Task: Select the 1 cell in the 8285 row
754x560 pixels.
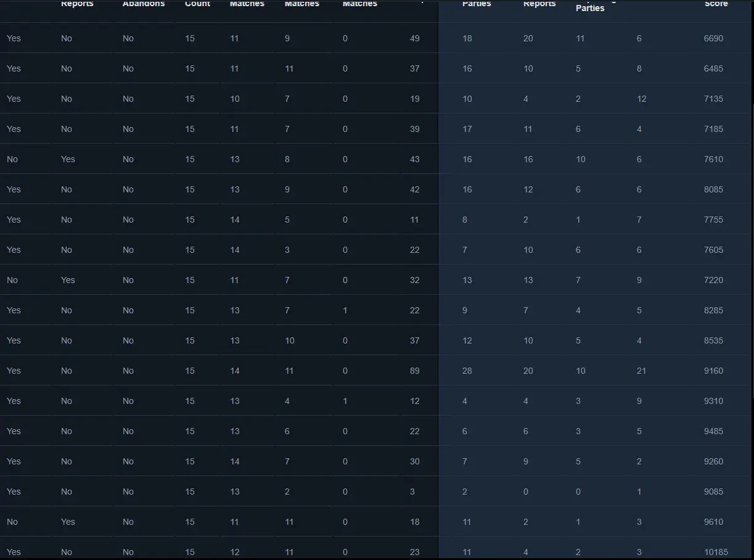Action: 345,310
